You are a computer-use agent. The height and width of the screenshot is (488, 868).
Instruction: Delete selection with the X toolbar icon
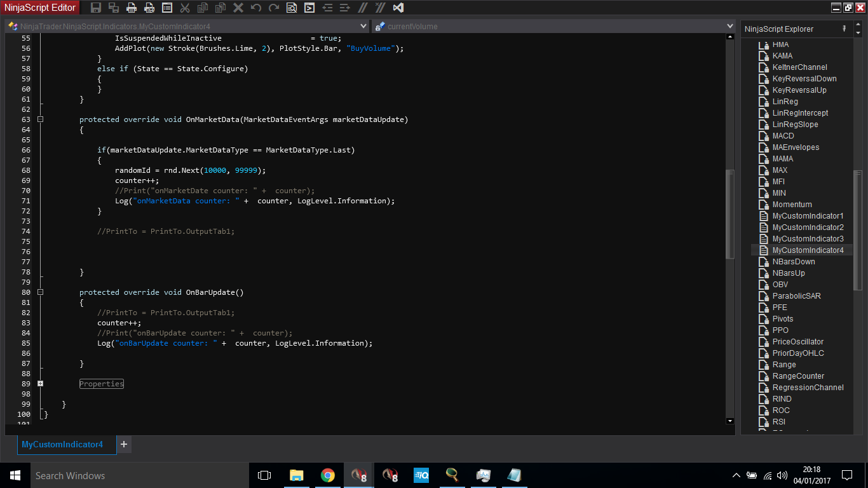[x=238, y=8]
